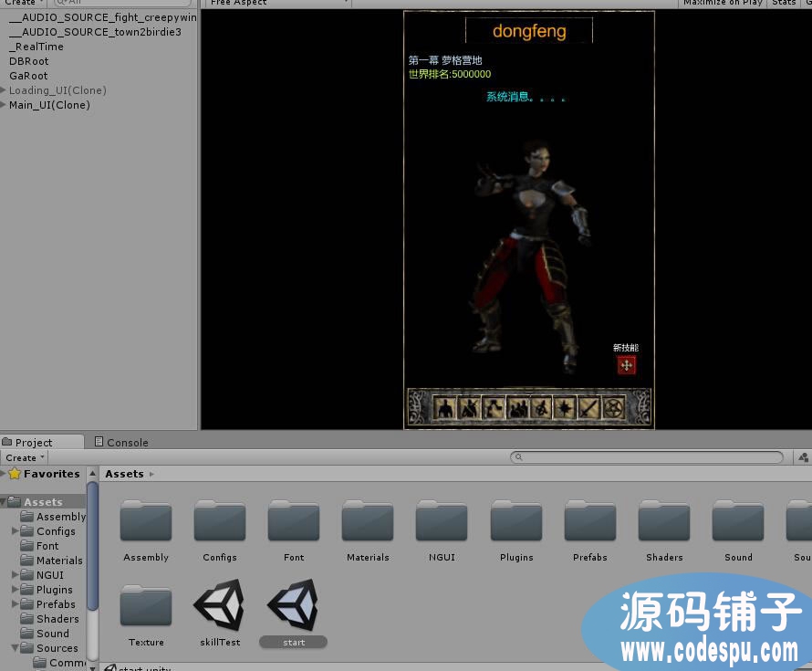Select _RealTime in the Hierarchy
This screenshot has width=812, height=671.
[x=36, y=47]
